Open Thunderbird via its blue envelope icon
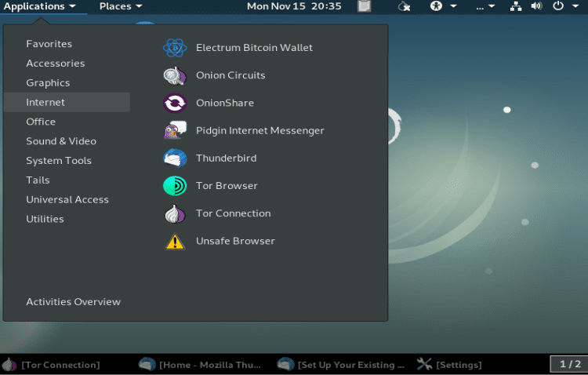The image size is (588, 375). pyautogui.click(x=175, y=158)
